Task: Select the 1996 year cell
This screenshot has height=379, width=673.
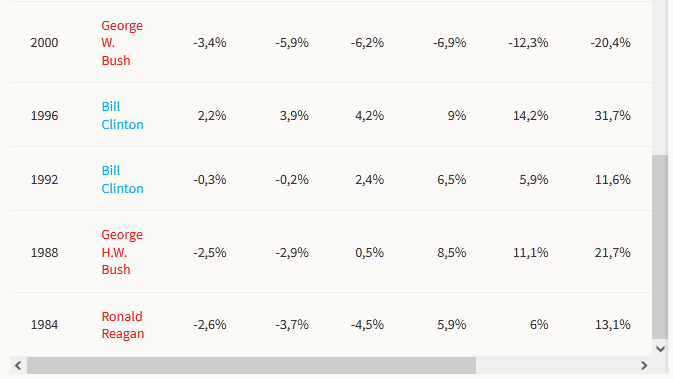Action: click(44, 115)
